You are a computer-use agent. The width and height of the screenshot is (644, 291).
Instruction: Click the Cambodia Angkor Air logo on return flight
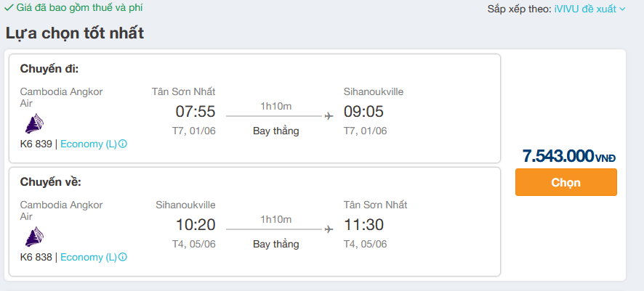click(34, 237)
